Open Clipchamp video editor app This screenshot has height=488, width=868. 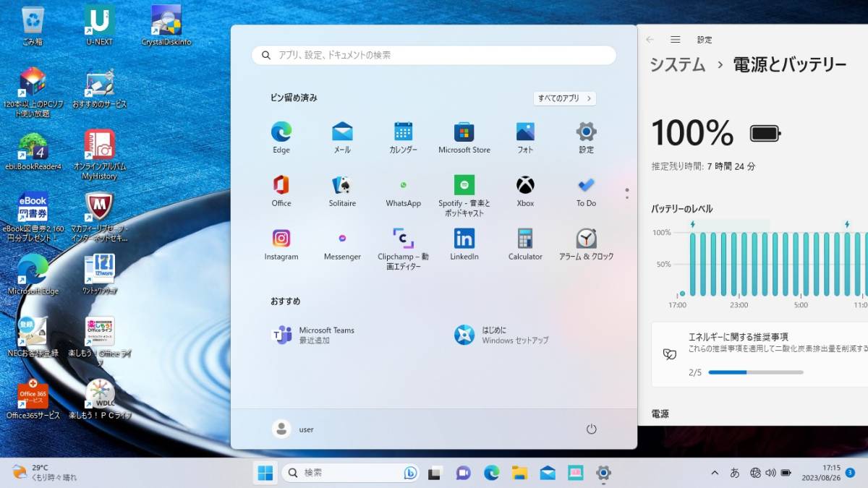coord(403,249)
